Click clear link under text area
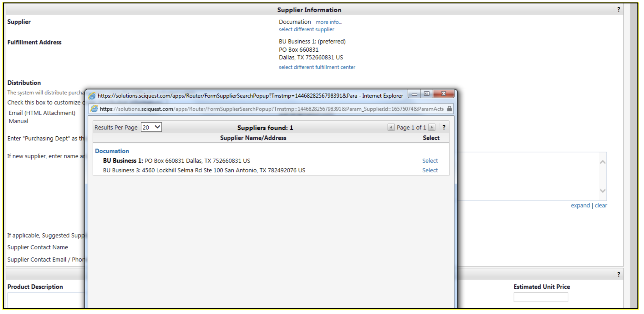The image size is (644, 314). [x=600, y=206]
